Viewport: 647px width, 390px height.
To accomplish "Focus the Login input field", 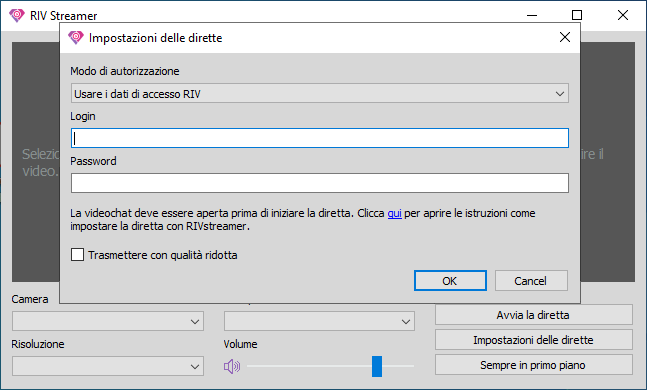I will pyautogui.click(x=320, y=138).
